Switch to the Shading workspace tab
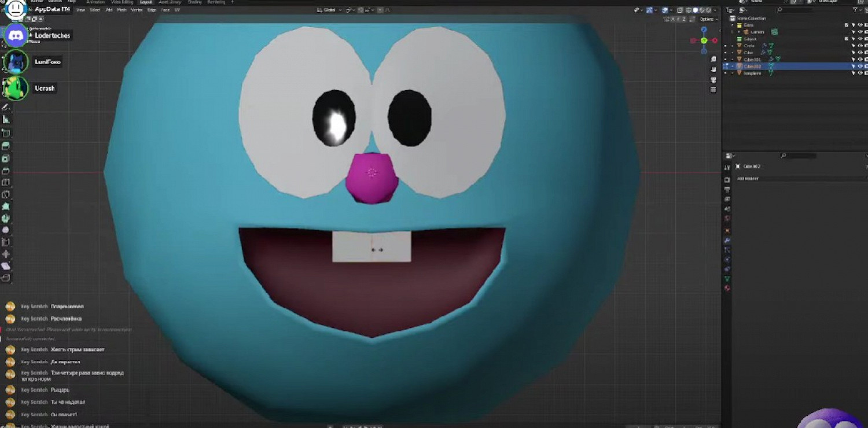 (x=194, y=2)
